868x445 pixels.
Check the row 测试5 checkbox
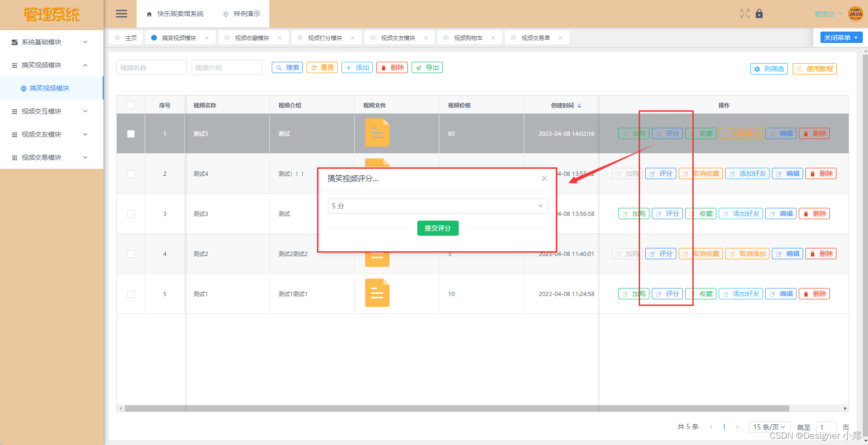pyautogui.click(x=131, y=134)
